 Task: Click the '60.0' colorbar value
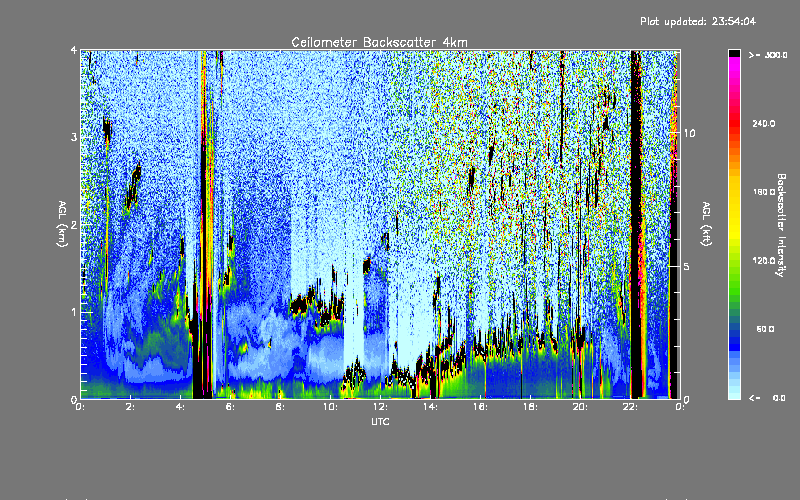(x=765, y=329)
